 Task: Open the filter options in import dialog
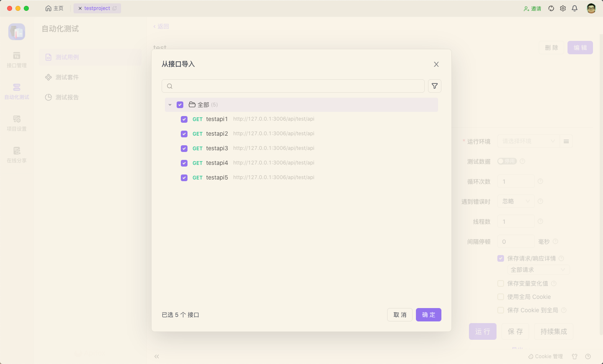click(x=435, y=86)
